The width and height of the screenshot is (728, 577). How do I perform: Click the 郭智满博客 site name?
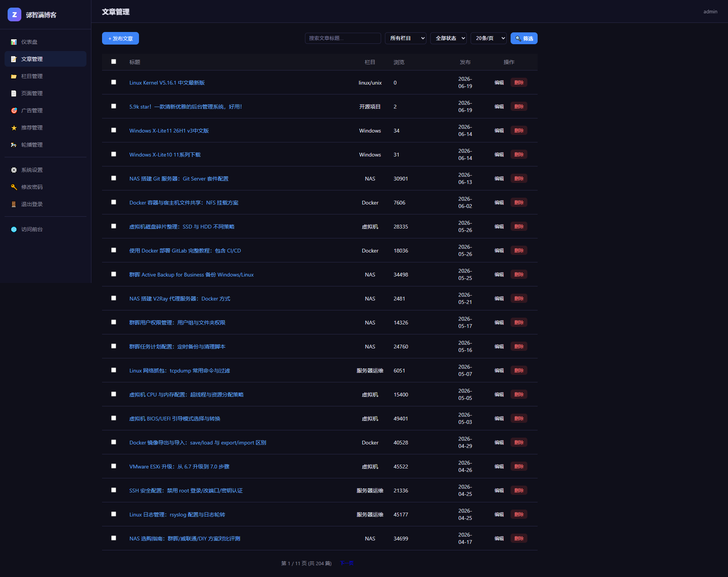[x=41, y=15]
